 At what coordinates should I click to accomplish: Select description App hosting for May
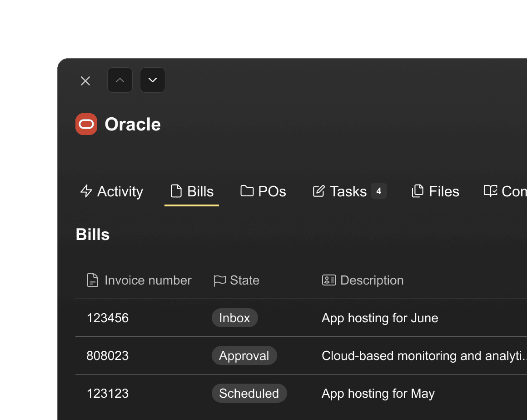click(378, 394)
